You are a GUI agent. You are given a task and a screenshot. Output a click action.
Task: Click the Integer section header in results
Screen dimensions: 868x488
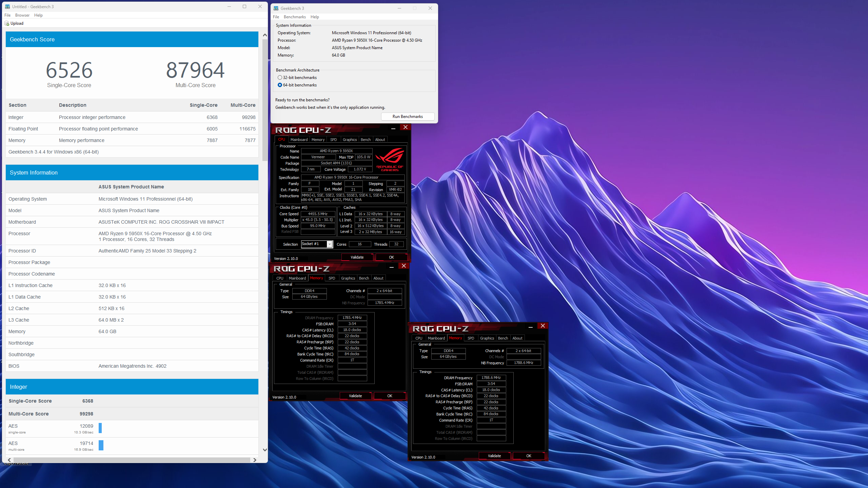pos(132,387)
